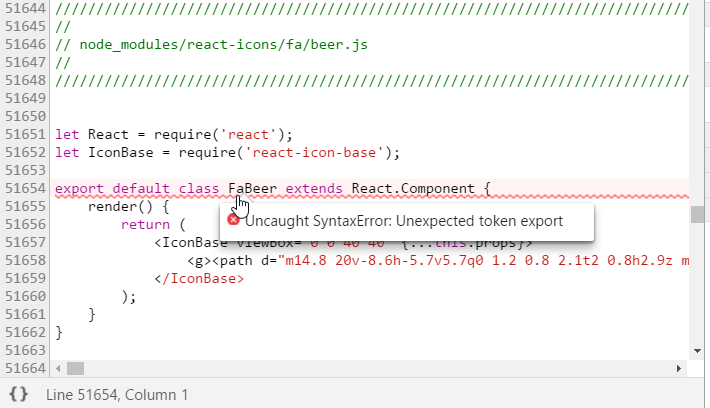The height and width of the screenshot is (408, 710).
Task: Click the red error icon in tooltip
Action: click(233, 221)
